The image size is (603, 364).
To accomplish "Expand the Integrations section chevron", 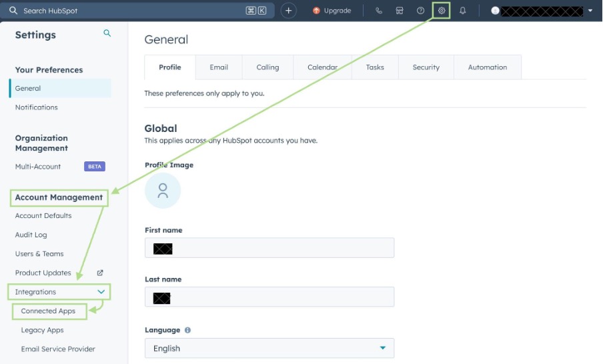I will 101,292.
